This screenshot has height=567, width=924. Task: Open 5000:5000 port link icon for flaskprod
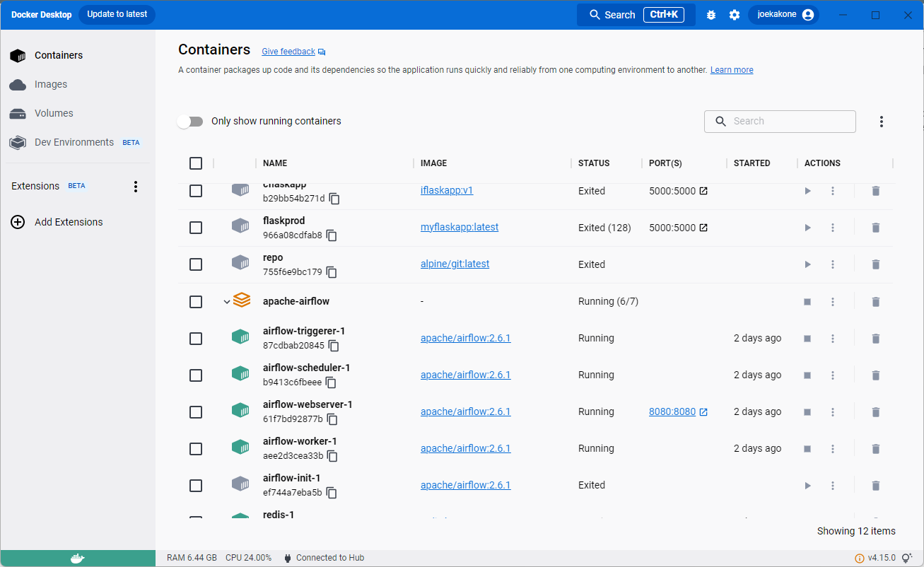pos(703,228)
